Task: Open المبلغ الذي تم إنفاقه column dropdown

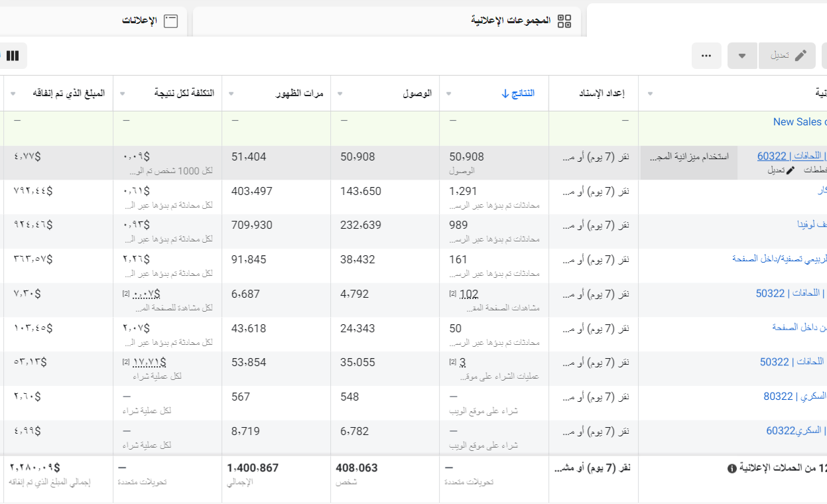Action: (14, 94)
